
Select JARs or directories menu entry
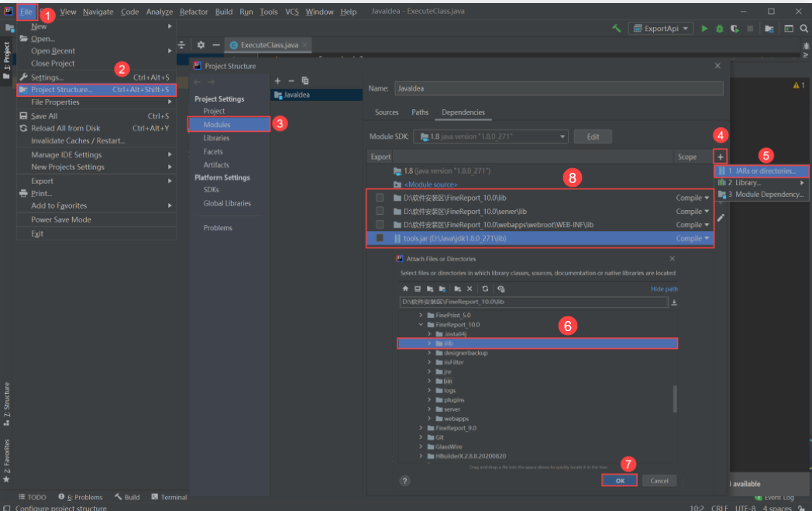(761, 171)
